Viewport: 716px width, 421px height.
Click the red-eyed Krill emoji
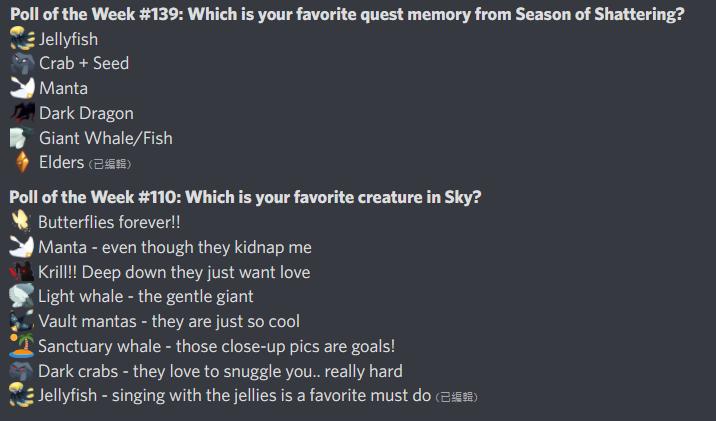tap(21, 272)
